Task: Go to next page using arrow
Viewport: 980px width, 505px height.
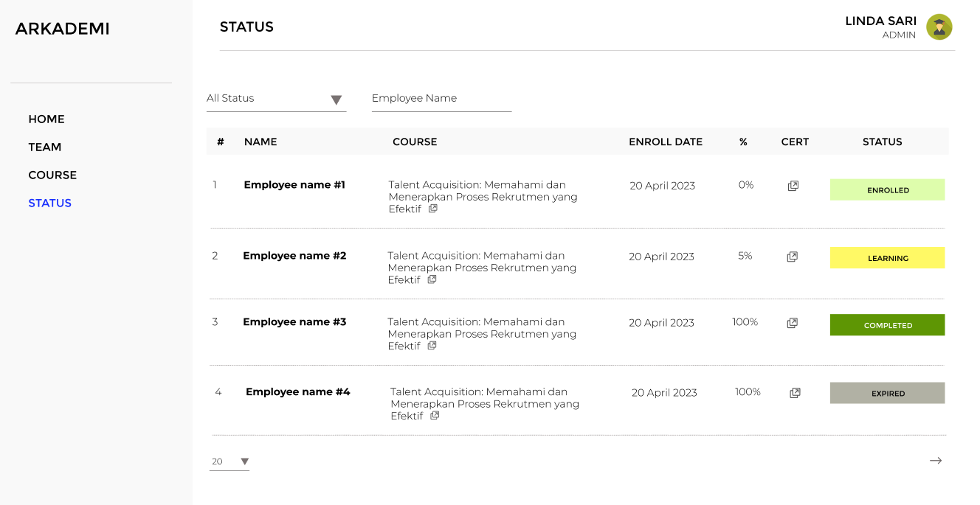Action: coord(936,461)
